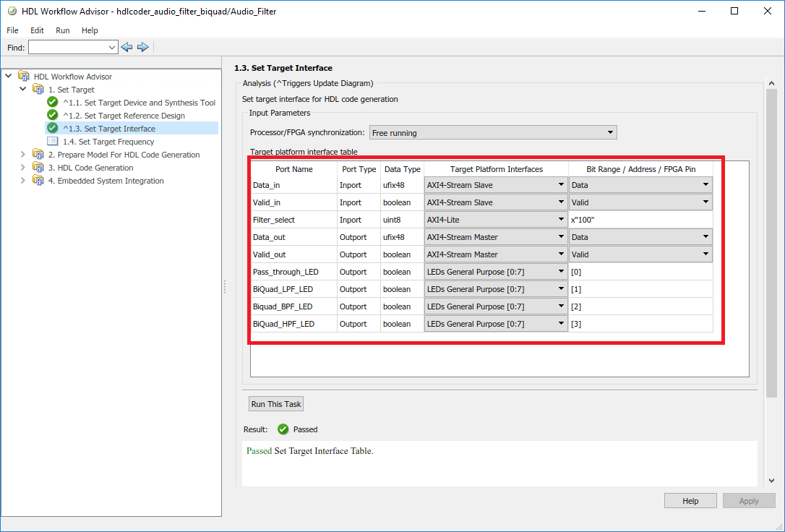
Task: Collapse the Set Target tree node
Action: (23, 90)
